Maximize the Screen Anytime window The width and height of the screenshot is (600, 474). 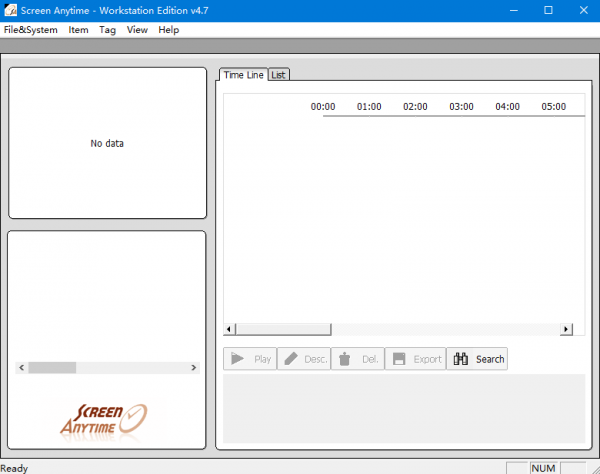click(548, 10)
